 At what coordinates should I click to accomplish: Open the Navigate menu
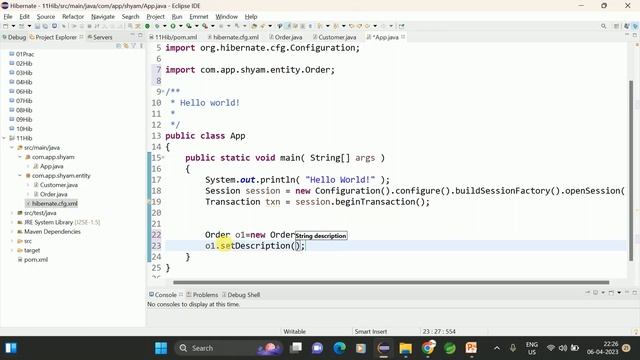pos(103,17)
